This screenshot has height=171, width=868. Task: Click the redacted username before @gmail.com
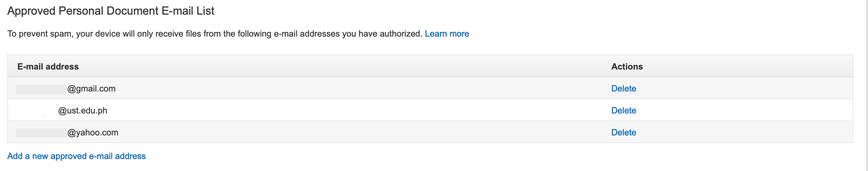click(41, 89)
